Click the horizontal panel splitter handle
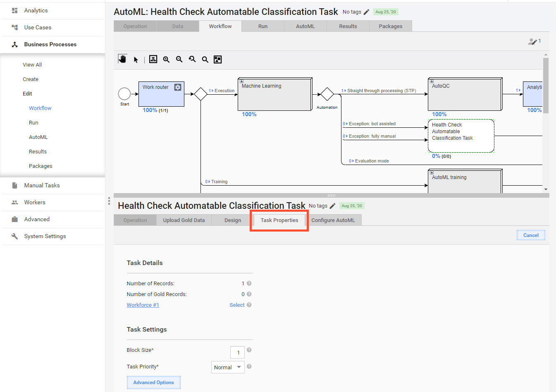 tap(332, 195)
